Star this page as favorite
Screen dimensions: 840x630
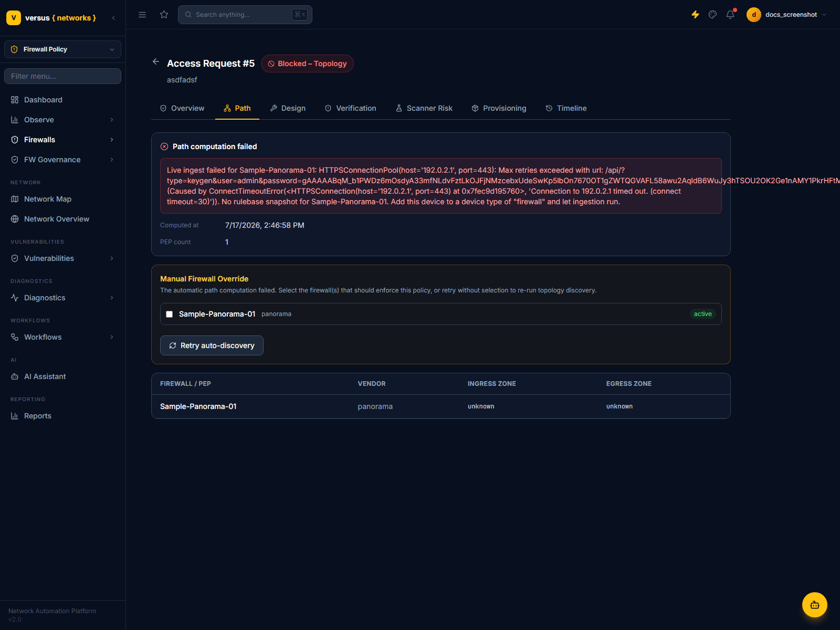tap(164, 15)
